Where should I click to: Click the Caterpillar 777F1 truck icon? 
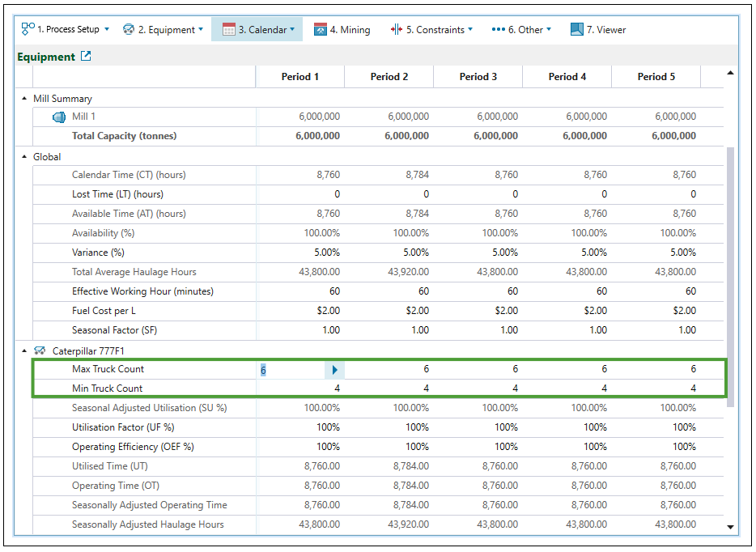[40, 350]
